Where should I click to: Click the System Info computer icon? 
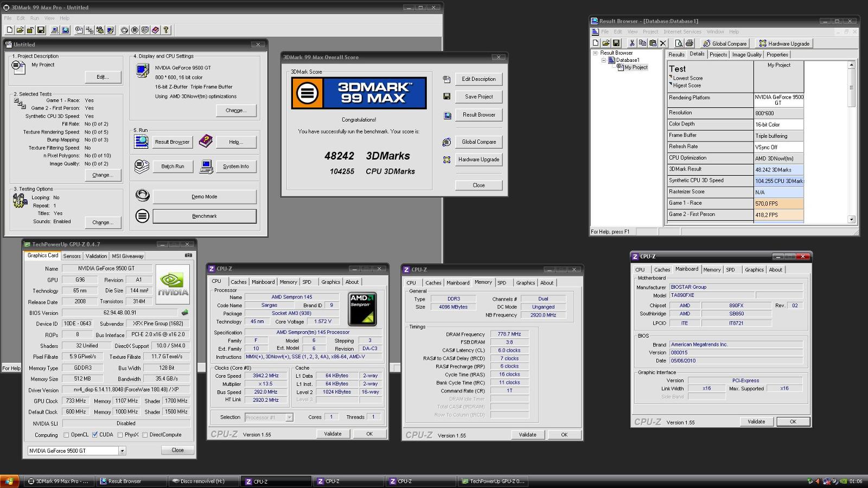(x=206, y=166)
